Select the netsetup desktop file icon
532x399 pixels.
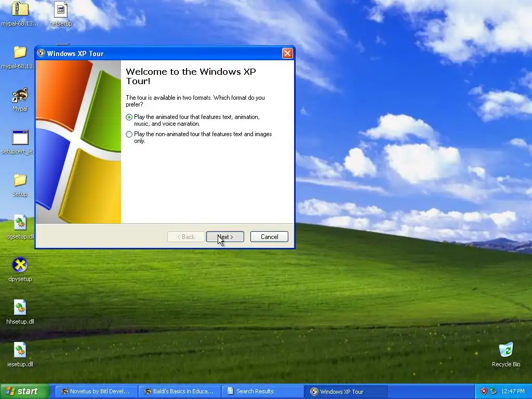coord(60,14)
